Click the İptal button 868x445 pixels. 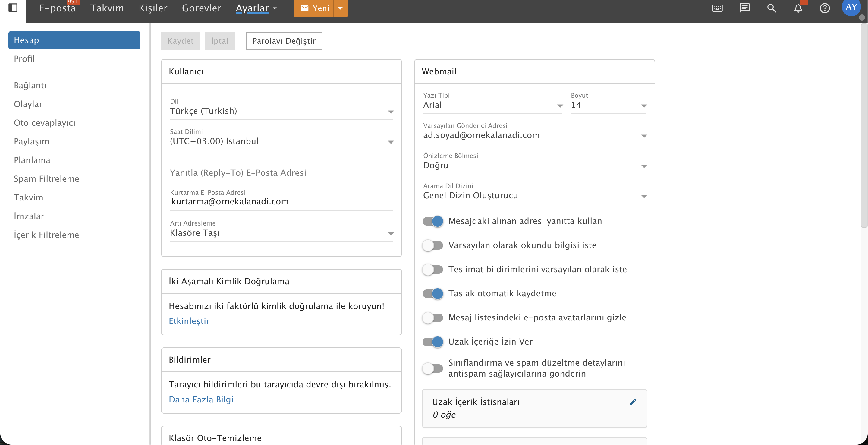(x=220, y=41)
